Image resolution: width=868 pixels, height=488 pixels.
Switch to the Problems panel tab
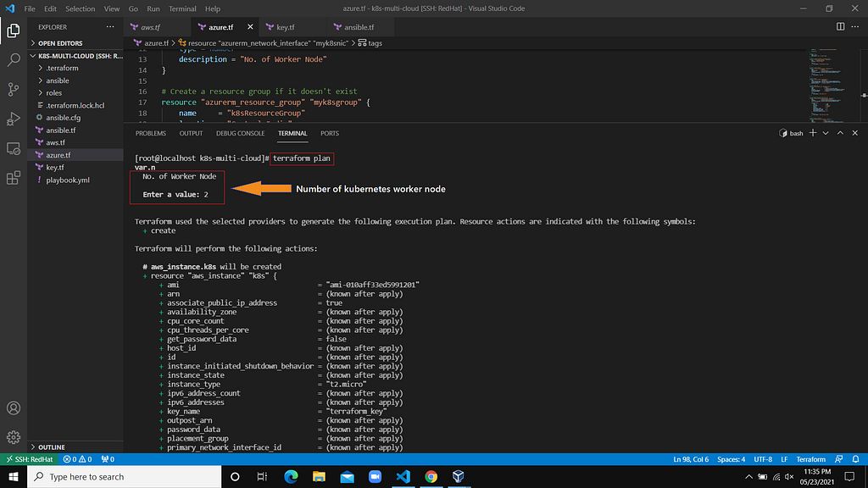pyautogui.click(x=151, y=133)
